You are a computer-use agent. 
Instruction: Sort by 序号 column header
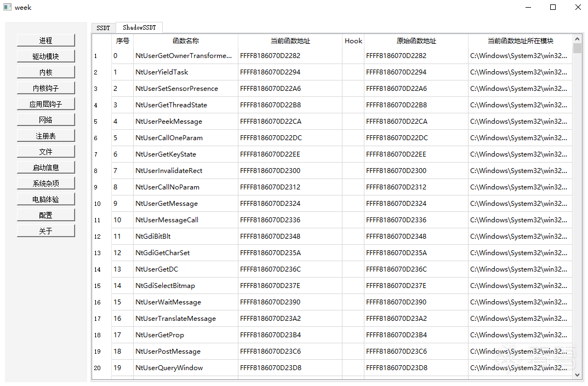click(x=122, y=41)
